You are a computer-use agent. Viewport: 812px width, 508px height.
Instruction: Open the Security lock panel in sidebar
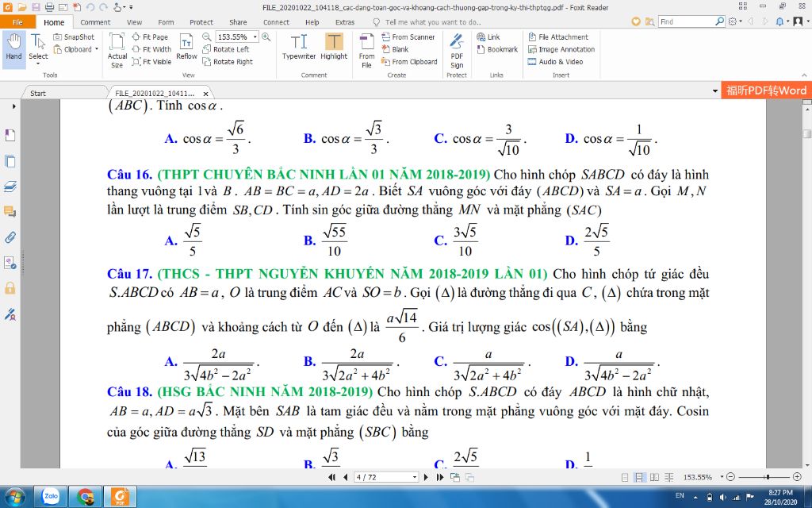(x=10, y=288)
